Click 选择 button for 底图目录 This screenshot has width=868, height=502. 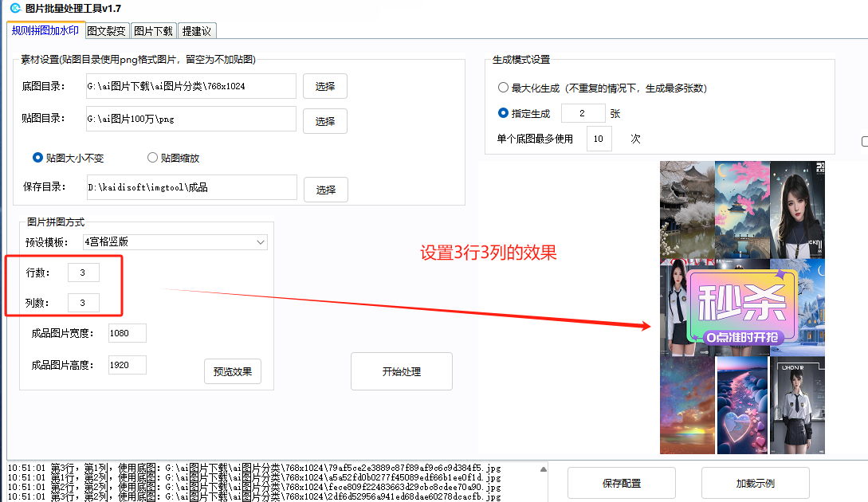click(x=325, y=86)
